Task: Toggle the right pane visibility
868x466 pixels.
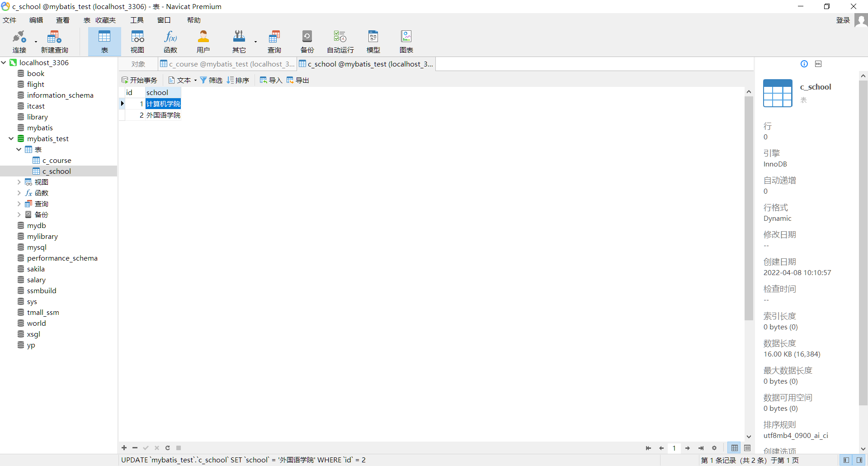Action: click(859, 460)
